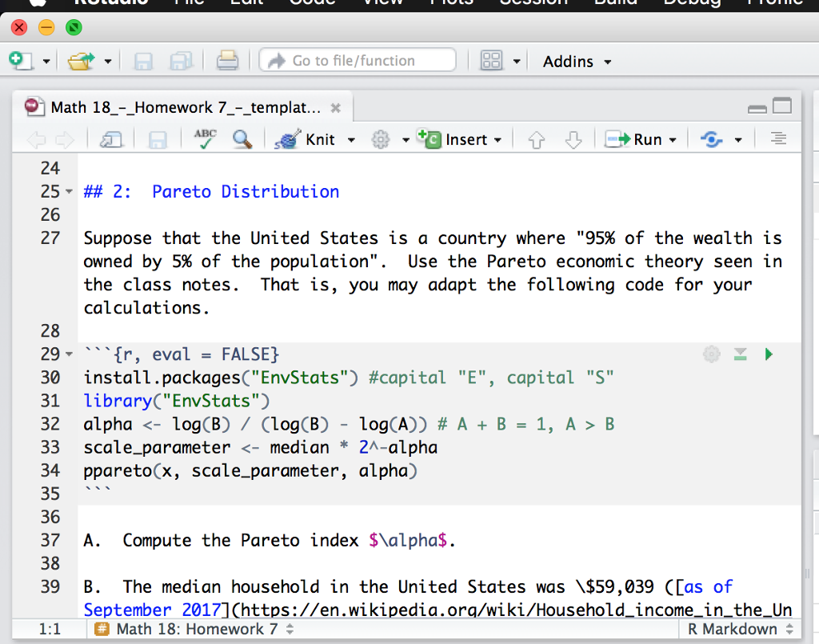Click the Go to file/function field
This screenshot has width=819, height=644.
point(358,60)
